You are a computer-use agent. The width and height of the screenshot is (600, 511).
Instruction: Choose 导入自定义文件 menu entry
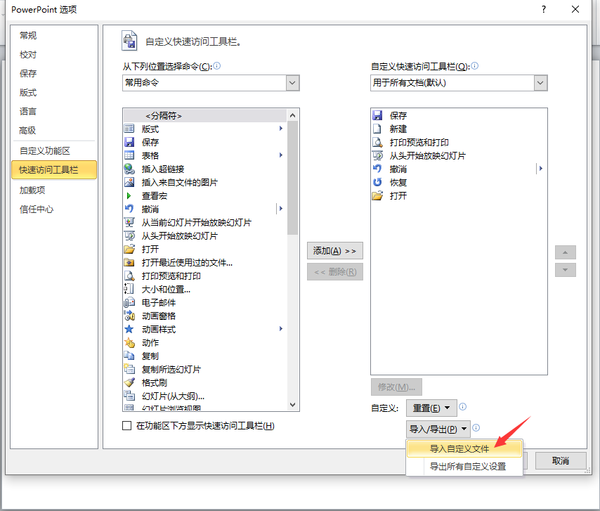click(x=465, y=449)
